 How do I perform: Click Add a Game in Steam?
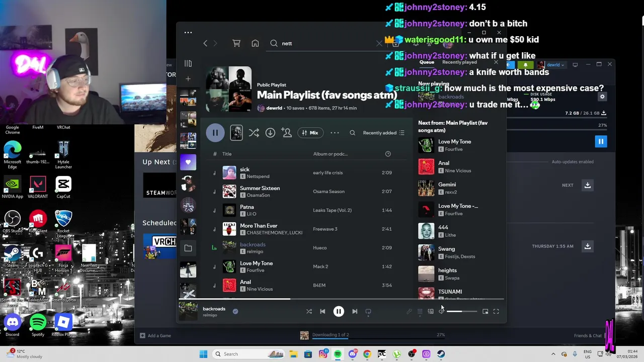click(155, 335)
